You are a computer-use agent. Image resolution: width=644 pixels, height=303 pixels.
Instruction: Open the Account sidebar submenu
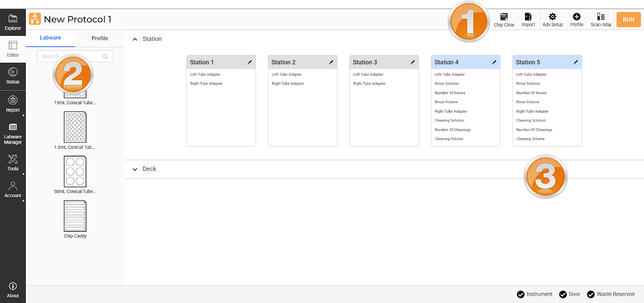[13, 189]
